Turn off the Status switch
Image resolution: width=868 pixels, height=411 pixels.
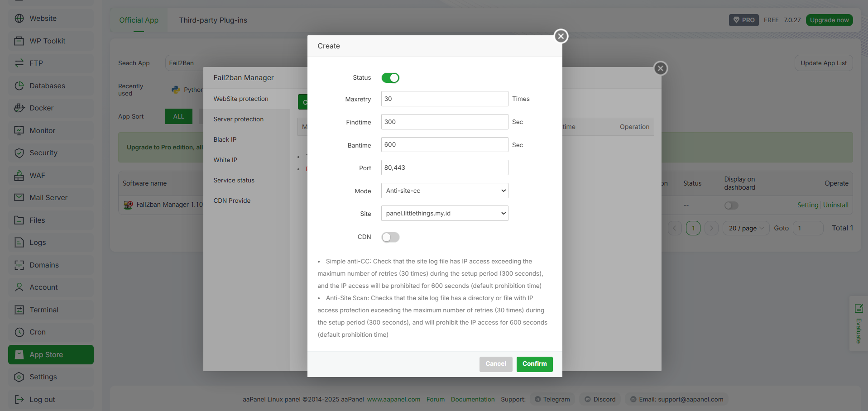[390, 78]
